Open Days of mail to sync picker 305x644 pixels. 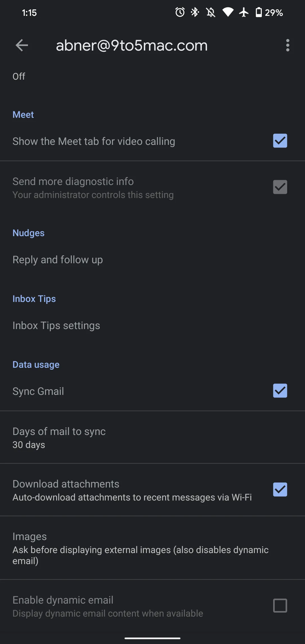tap(59, 438)
